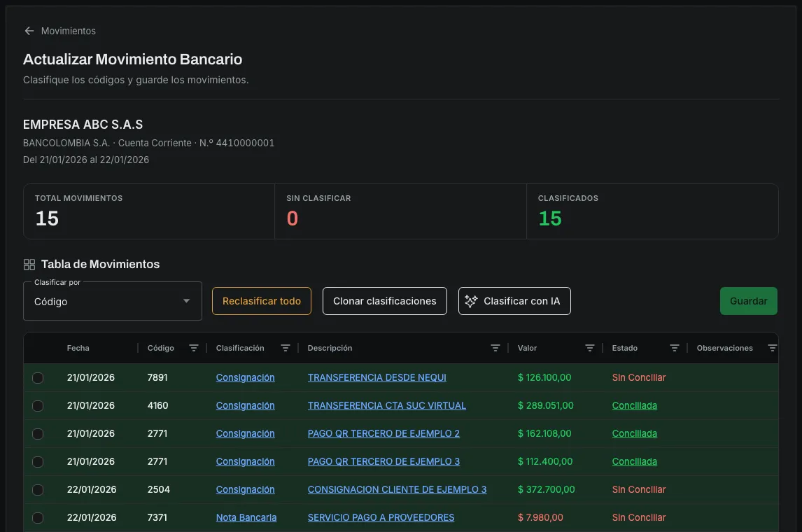This screenshot has width=802, height=532.
Task: Open TRANSFERENCIA CTA SUC VIRTUAL link
Action: [x=387, y=406]
